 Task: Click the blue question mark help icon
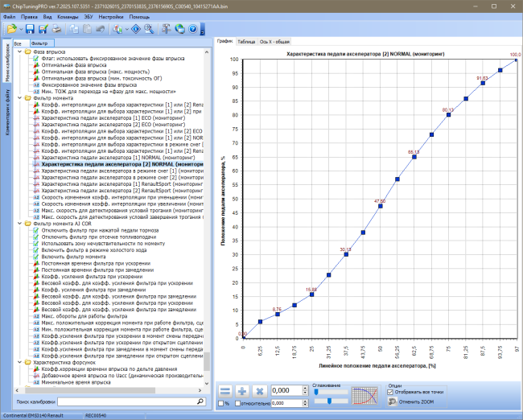pos(193,29)
